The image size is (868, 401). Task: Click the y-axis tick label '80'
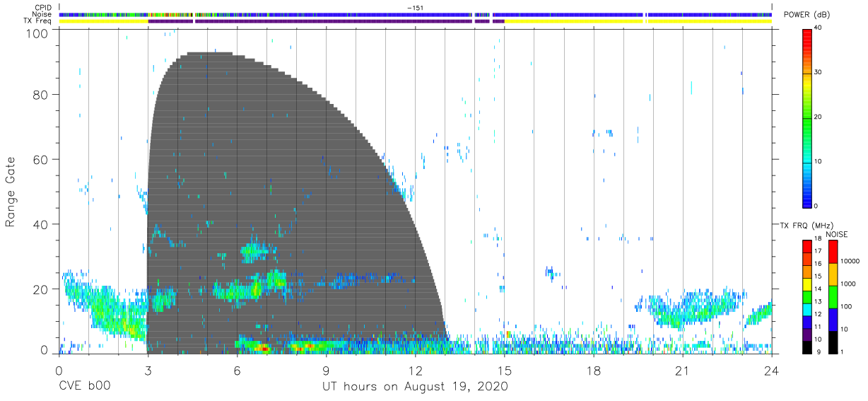tap(41, 94)
